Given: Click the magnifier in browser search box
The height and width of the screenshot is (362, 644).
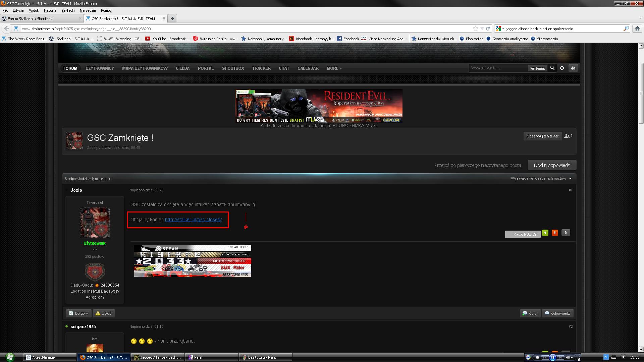Looking at the screenshot, I should coord(626,28).
